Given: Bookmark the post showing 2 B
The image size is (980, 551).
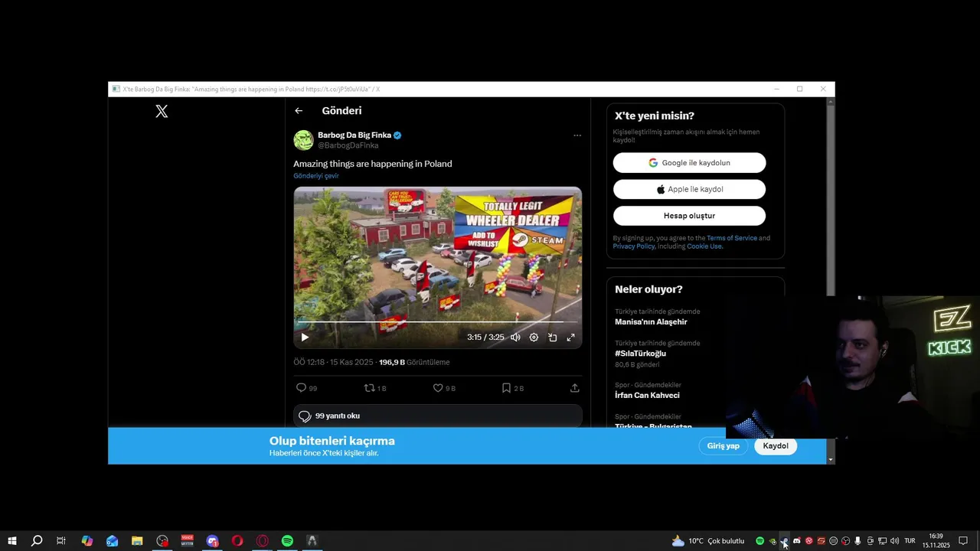Looking at the screenshot, I should coord(506,388).
